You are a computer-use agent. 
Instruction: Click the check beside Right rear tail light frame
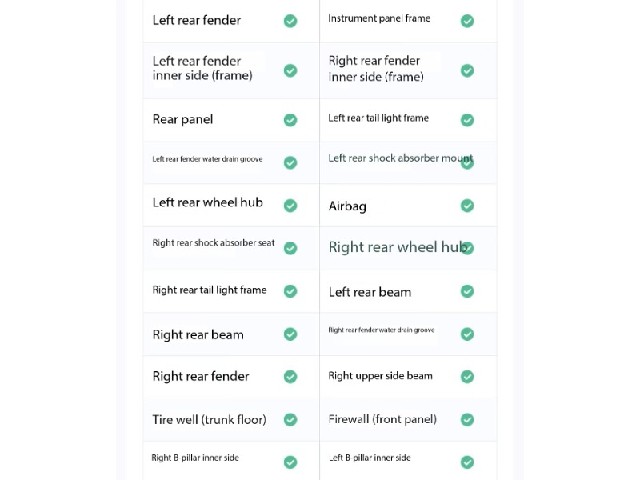[290, 291]
